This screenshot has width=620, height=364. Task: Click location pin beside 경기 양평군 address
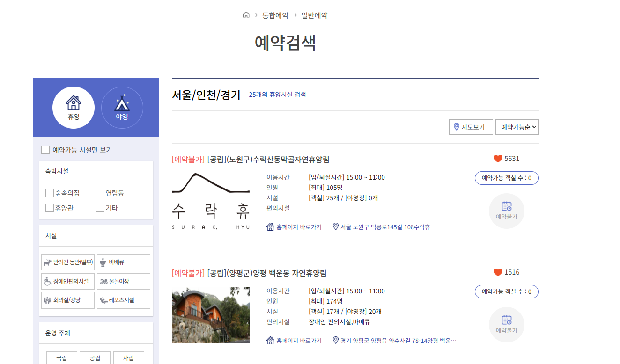coord(335,340)
